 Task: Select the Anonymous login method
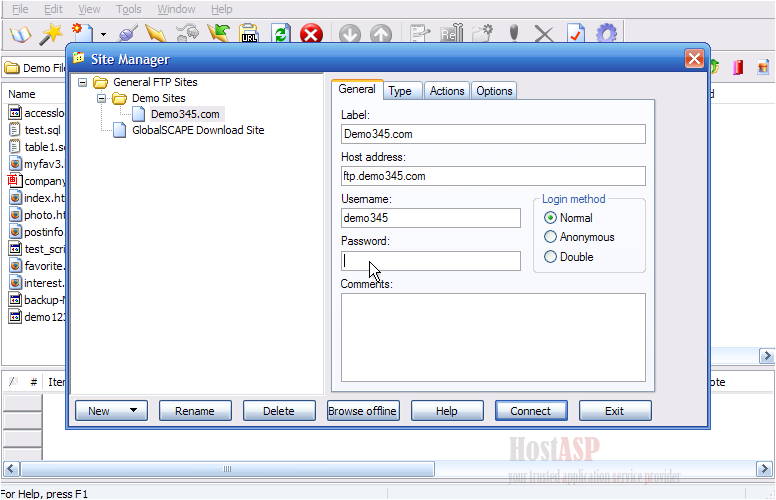point(551,237)
